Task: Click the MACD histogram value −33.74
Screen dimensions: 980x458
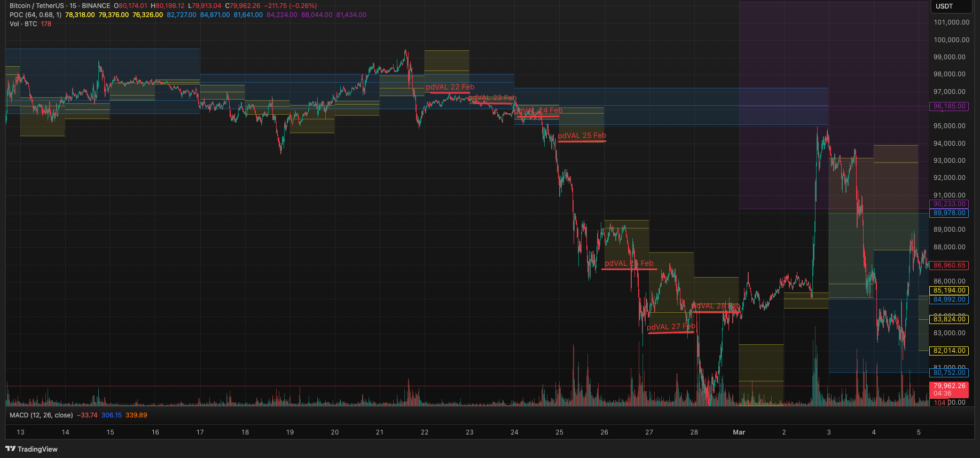Action: pyautogui.click(x=87, y=415)
